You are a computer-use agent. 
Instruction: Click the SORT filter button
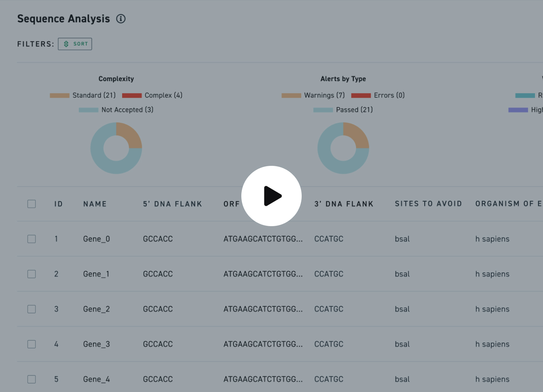(x=75, y=44)
